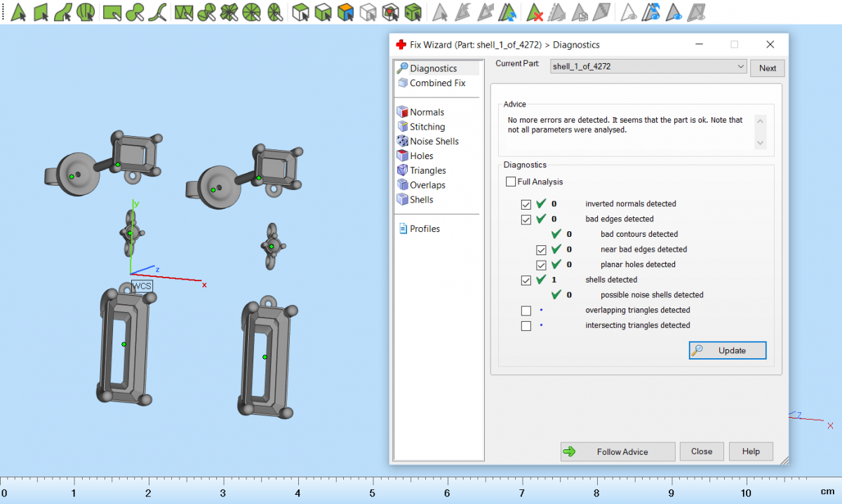This screenshot has height=504, width=842.
Task: Open the Holes fix page
Action: coord(421,156)
